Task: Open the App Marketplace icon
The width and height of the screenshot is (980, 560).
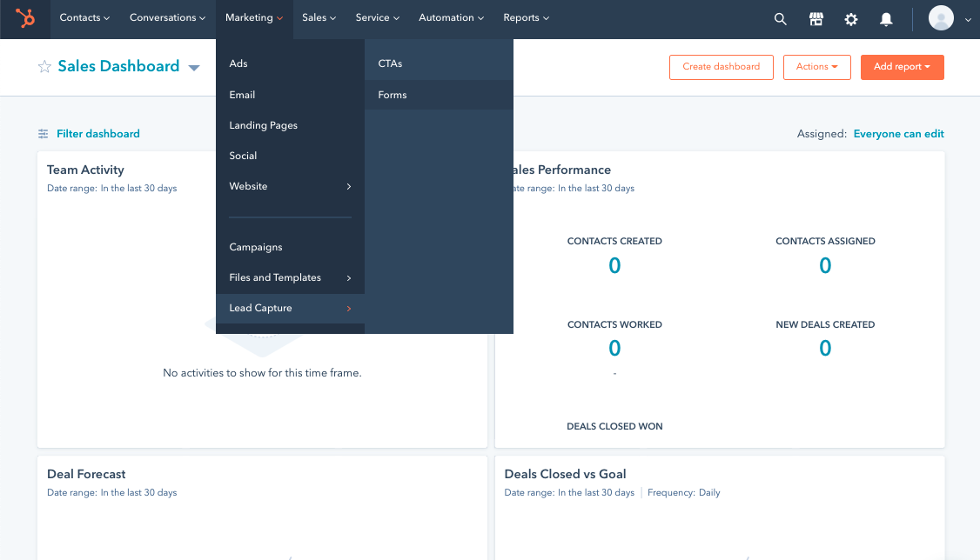Action: (816, 18)
